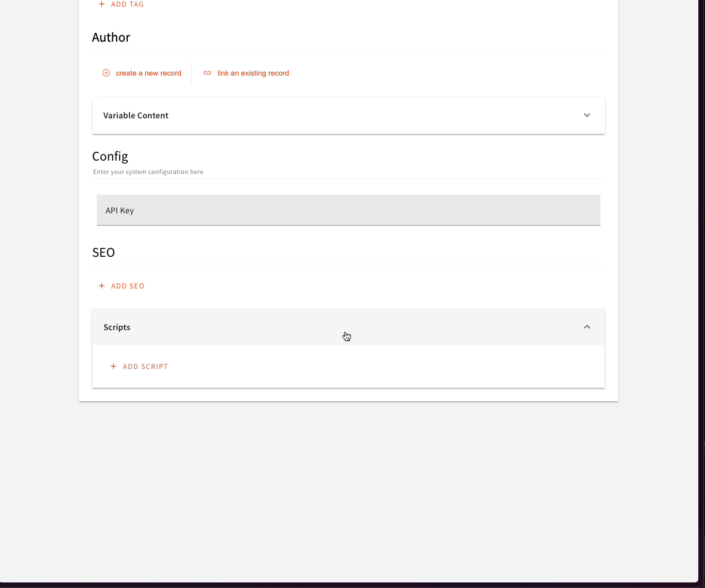This screenshot has height=588, width=705.
Task: Choose "create a new record" for Author
Action: (148, 73)
